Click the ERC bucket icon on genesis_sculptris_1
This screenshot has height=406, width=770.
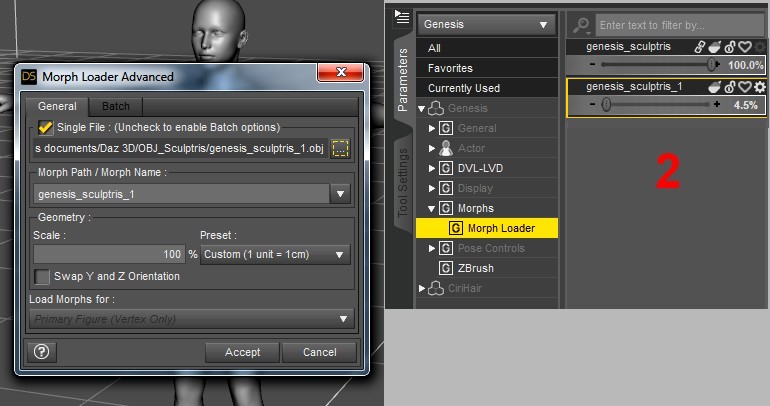pyautogui.click(x=715, y=87)
